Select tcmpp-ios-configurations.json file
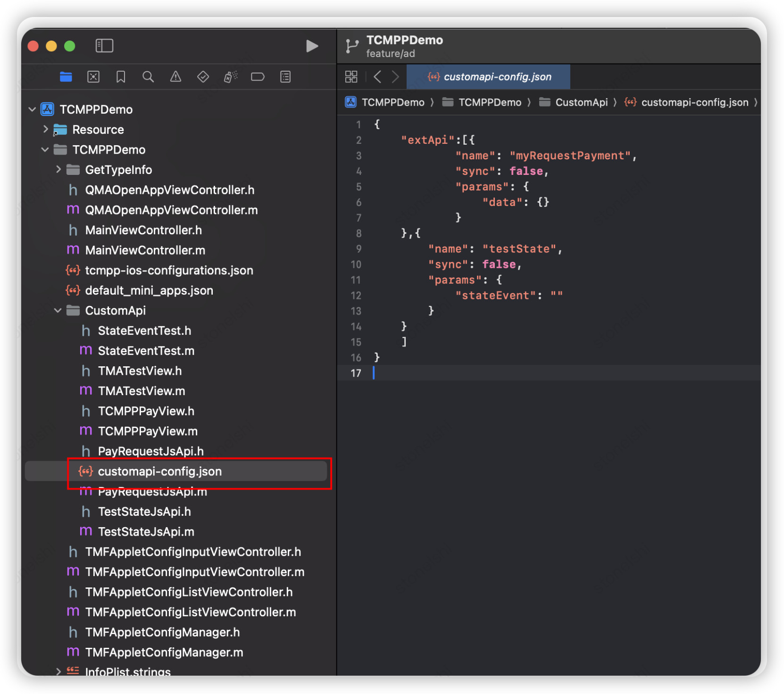784x694 pixels. pyautogui.click(x=169, y=271)
